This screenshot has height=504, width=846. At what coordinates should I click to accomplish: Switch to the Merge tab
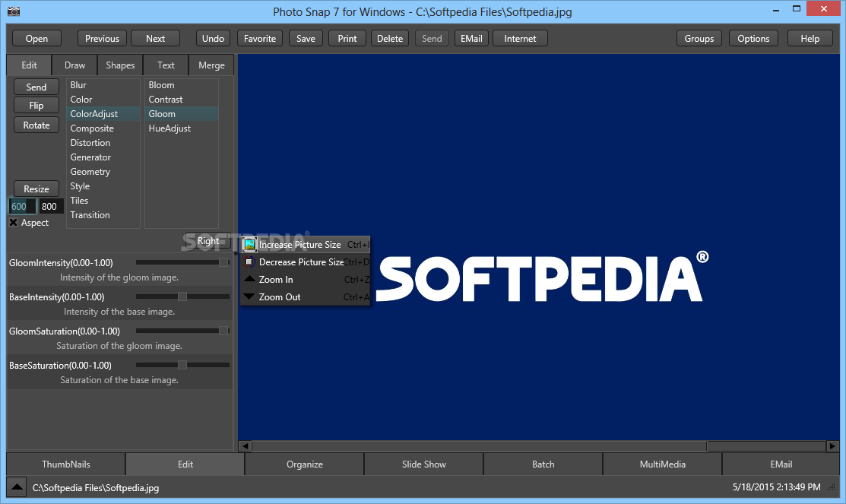(211, 65)
